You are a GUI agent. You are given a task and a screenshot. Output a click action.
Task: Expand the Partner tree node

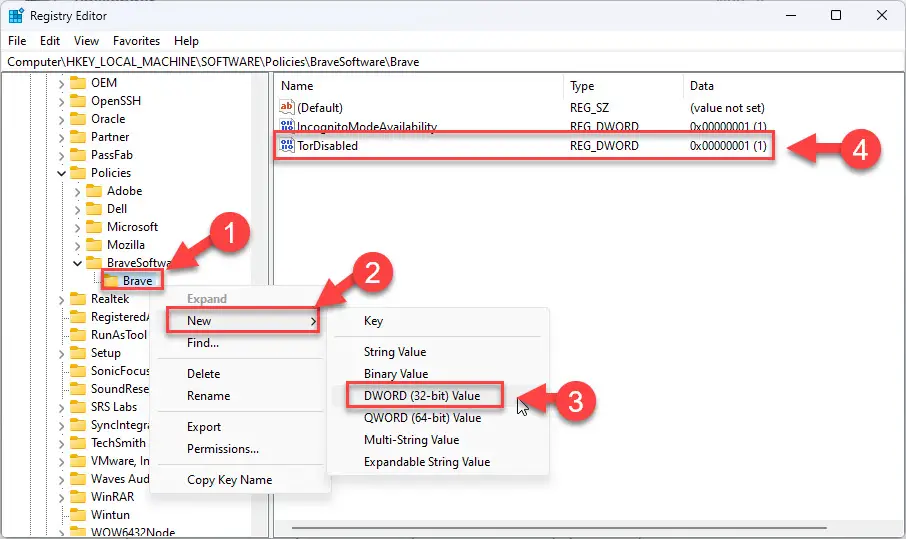[61, 137]
